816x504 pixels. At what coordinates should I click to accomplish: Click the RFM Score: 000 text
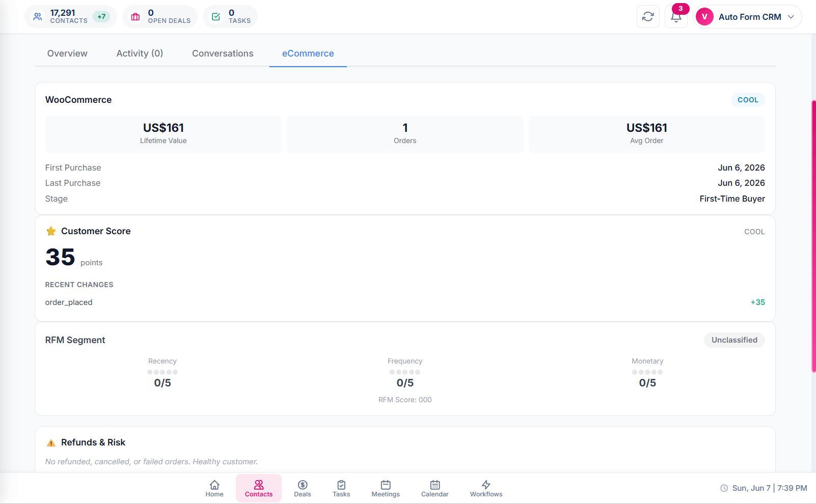405,400
